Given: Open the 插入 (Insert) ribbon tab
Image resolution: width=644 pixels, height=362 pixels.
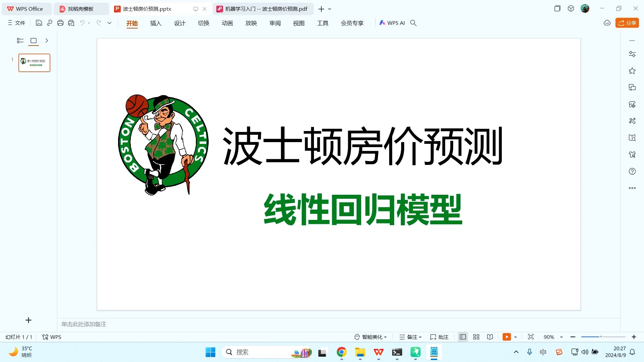Looking at the screenshot, I should click(156, 23).
